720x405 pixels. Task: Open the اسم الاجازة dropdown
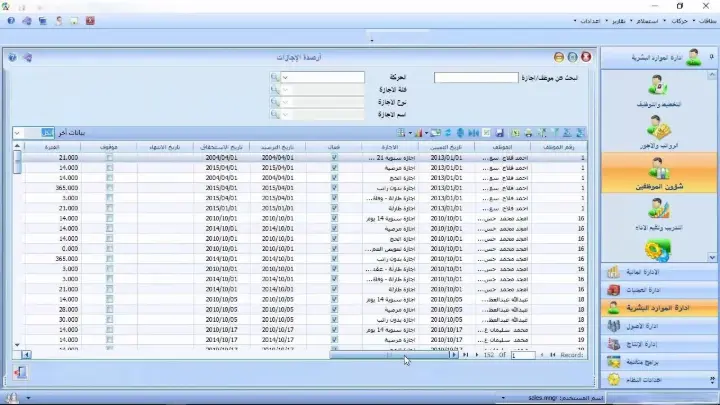pos(285,114)
